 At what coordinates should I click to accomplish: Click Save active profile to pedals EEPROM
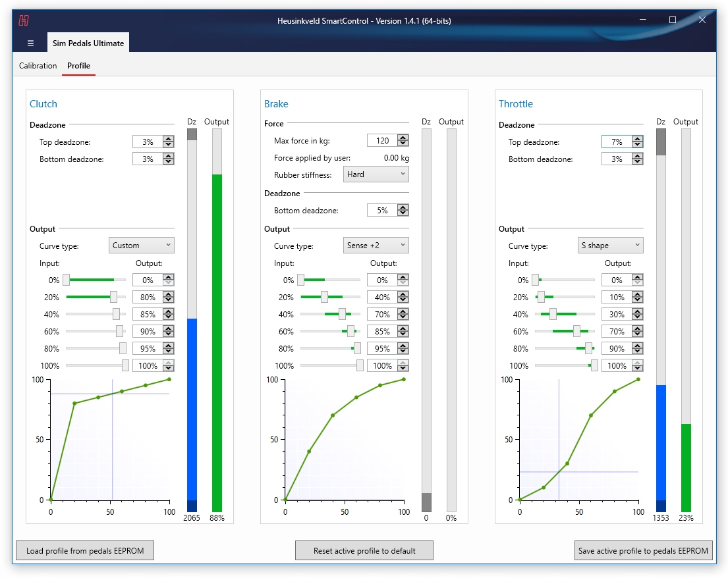point(643,550)
